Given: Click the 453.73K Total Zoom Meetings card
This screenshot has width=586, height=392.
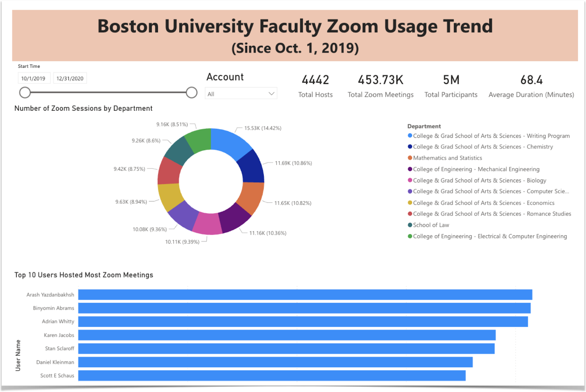Looking at the screenshot, I should [x=381, y=86].
